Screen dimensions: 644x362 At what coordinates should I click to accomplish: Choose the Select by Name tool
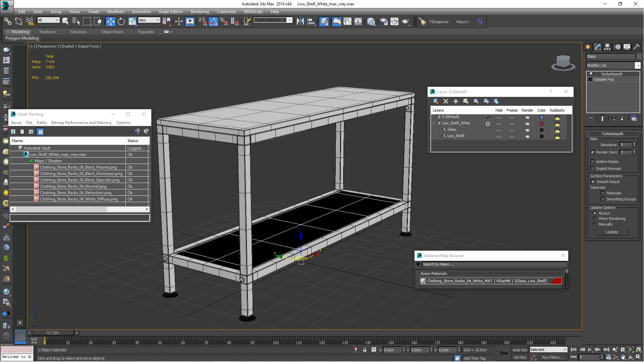(x=76, y=21)
